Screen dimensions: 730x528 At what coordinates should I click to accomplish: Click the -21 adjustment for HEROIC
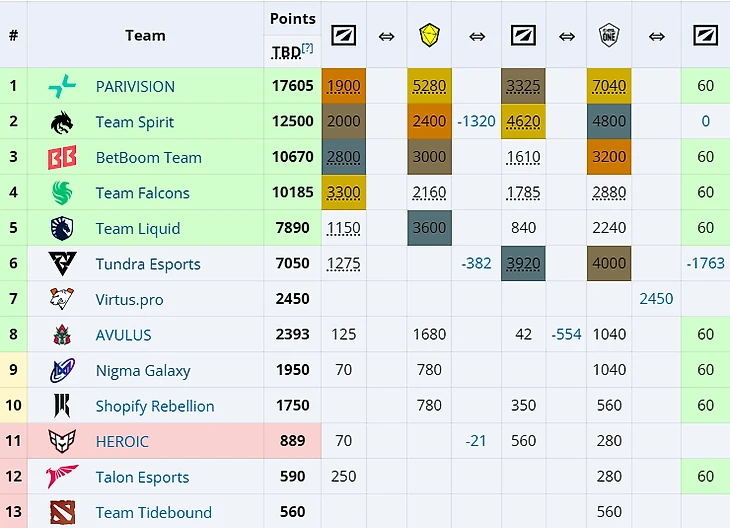point(476,441)
